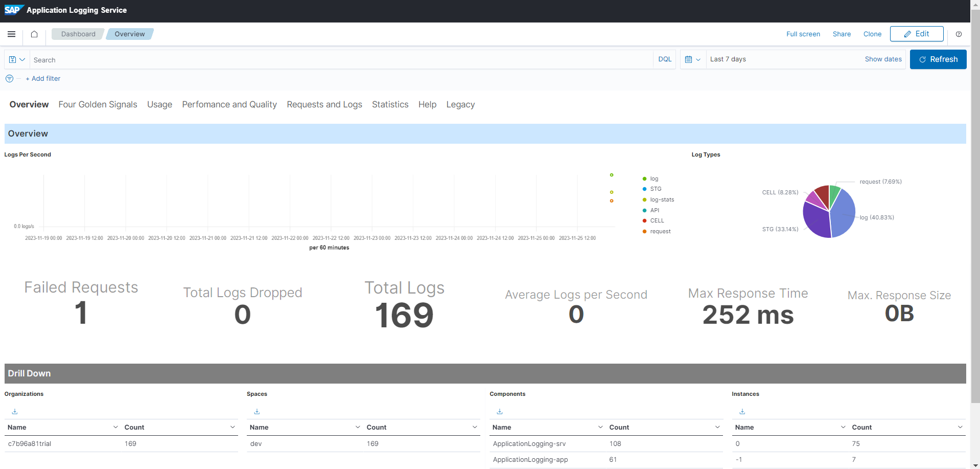Switch to Four Golden Signals tab
Image resolution: width=980 pixels, height=469 pixels.
pyautogui.click(x=98, y=105)
